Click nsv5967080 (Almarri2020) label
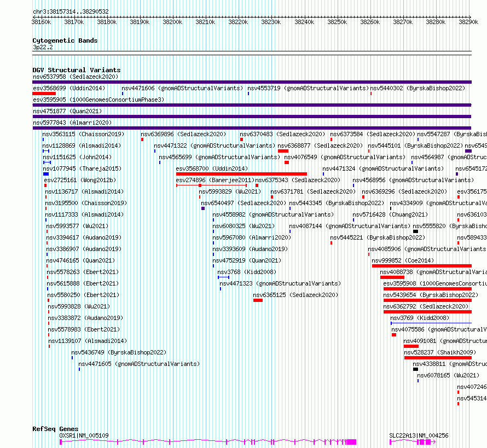Screen dimensions: 487x448 (252, 237)
